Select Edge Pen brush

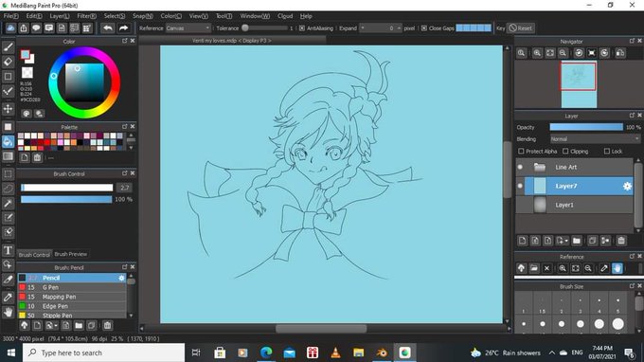point(71,306)
